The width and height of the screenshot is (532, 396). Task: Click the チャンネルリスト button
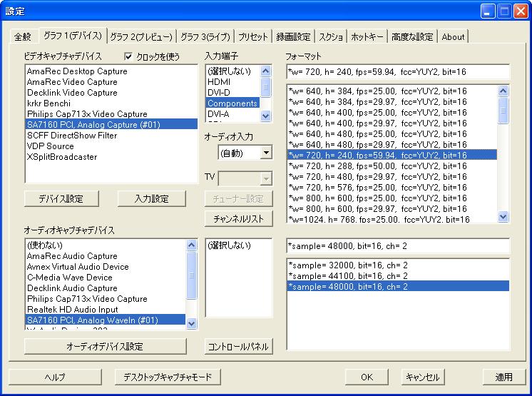click(x=238, y=219)
